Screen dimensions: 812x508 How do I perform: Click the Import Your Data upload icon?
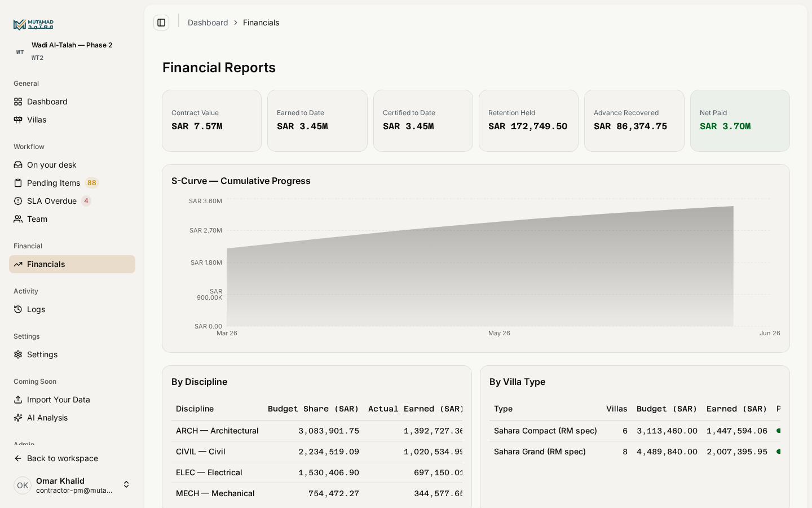point(18,400)
